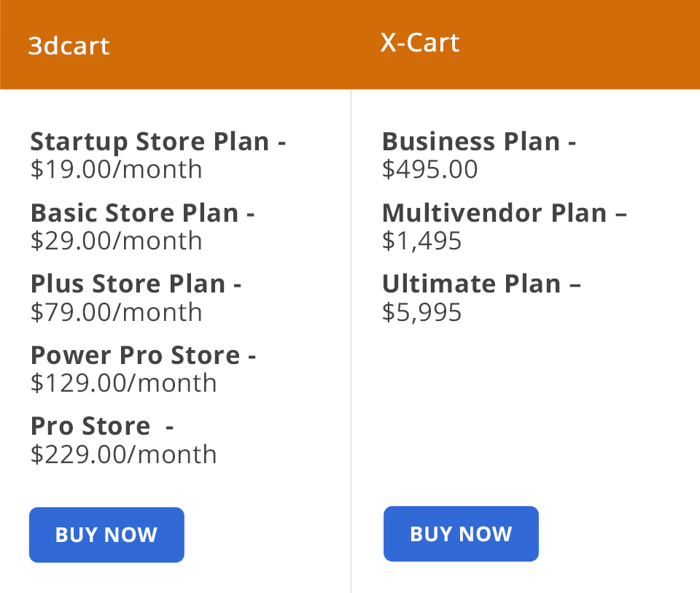The width and height of the screenshot is (700, 593).
Task: Click the $1,495 price text
Action: (422, 241)
